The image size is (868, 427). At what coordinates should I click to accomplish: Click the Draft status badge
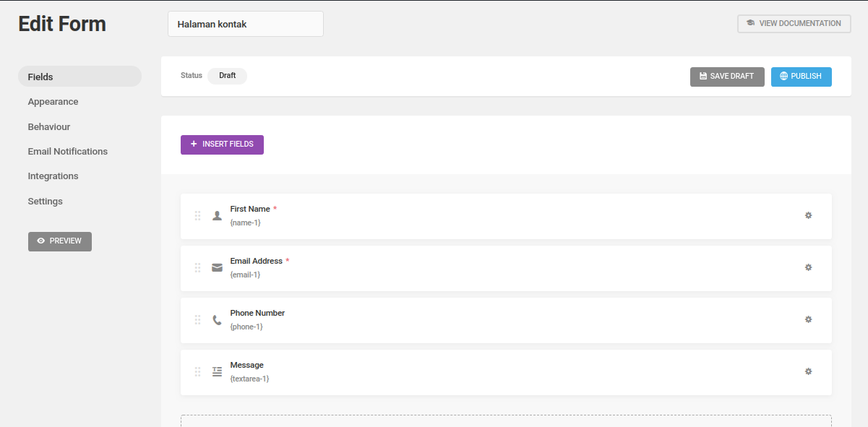227,76
